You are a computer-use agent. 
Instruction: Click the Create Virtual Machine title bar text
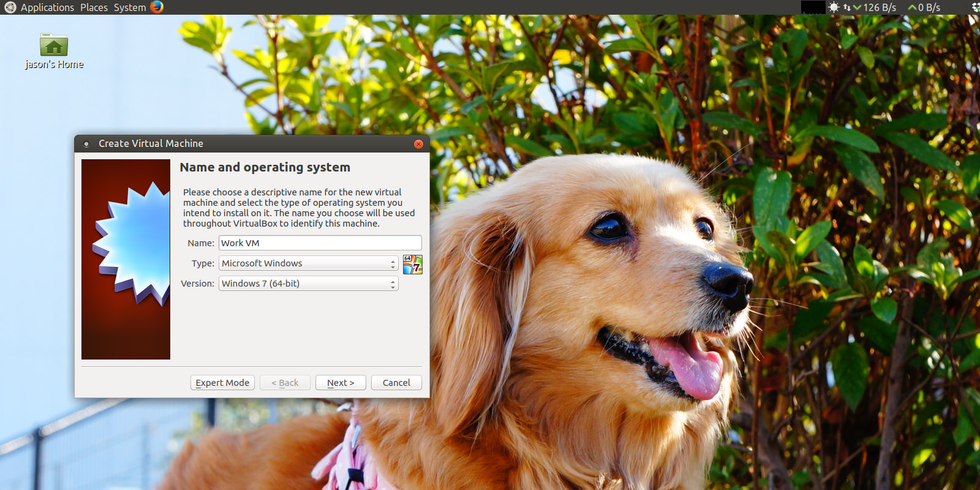pos(151,143)
